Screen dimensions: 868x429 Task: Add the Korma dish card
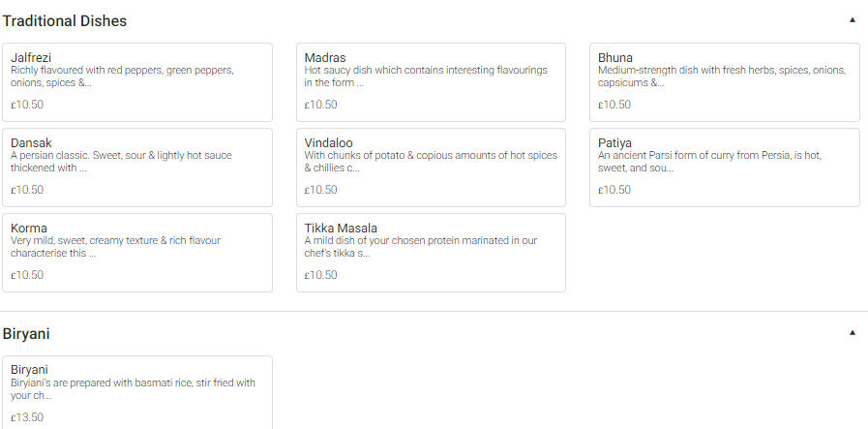tap(136, 252)
